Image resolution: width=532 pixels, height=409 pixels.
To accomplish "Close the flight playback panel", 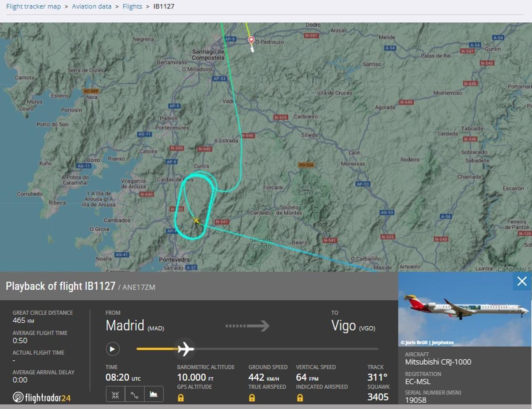I will coord(522,281).
